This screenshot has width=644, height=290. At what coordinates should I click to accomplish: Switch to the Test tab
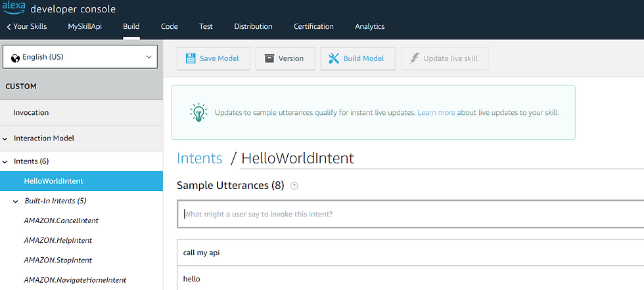[206, 26]
